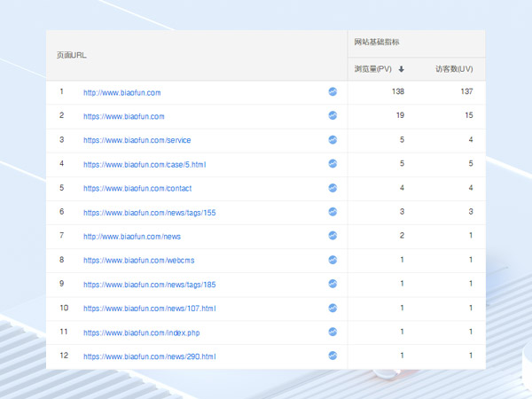Click the blue icon beside the /service URL
Image resolution: width=532 pixels, height=399 pixels.
coord(332,140)
